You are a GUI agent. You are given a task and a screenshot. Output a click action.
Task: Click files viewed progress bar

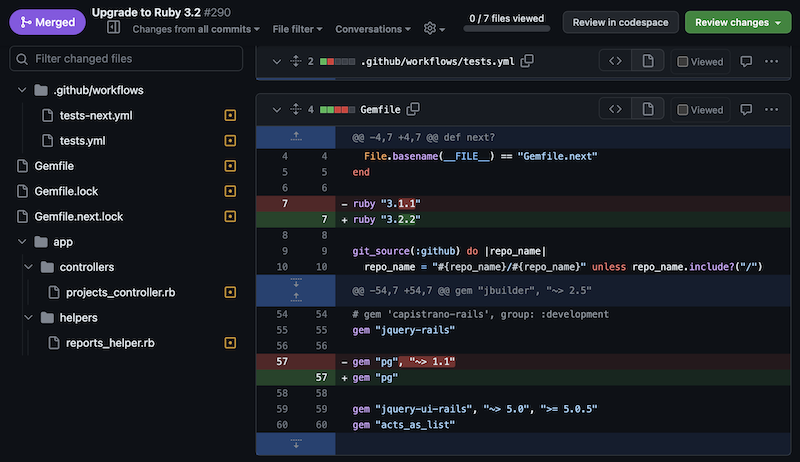507,29
